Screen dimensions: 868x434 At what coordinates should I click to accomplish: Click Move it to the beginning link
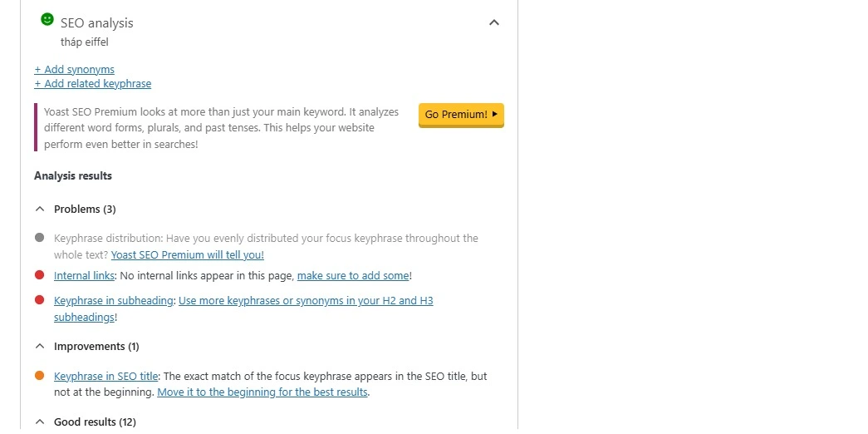point(262,392)
